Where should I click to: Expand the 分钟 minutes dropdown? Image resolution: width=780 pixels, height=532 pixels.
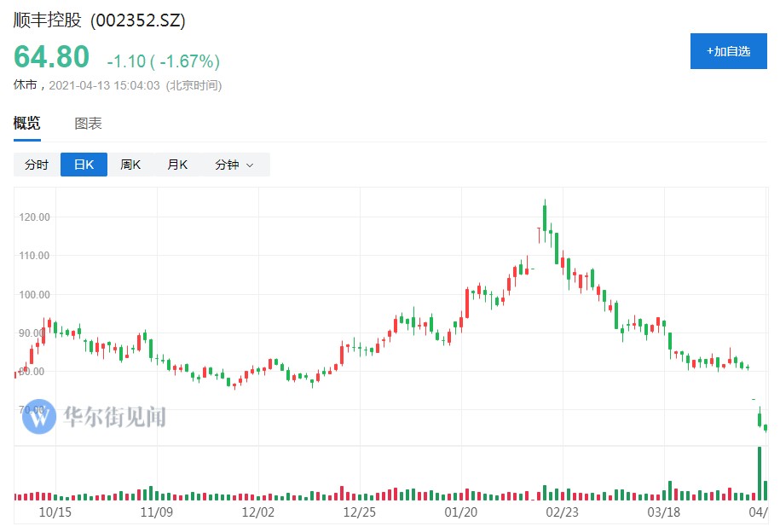(x=234, y=165)
